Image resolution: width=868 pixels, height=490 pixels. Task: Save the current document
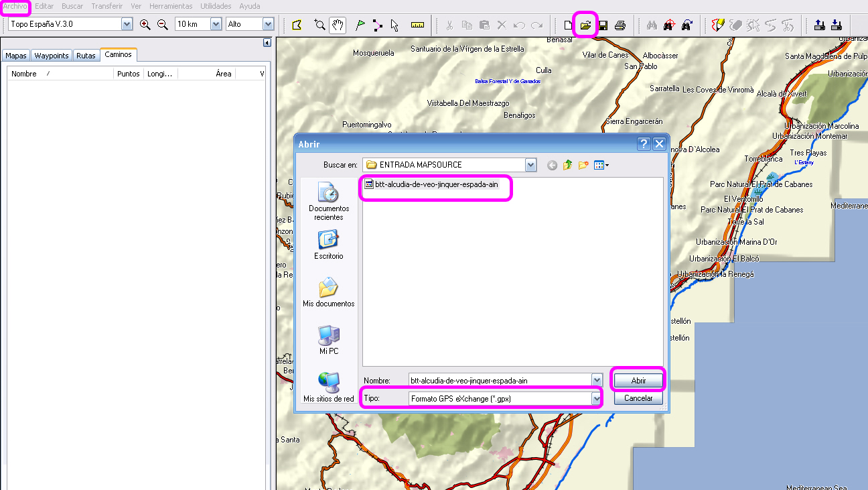point(601,25)
